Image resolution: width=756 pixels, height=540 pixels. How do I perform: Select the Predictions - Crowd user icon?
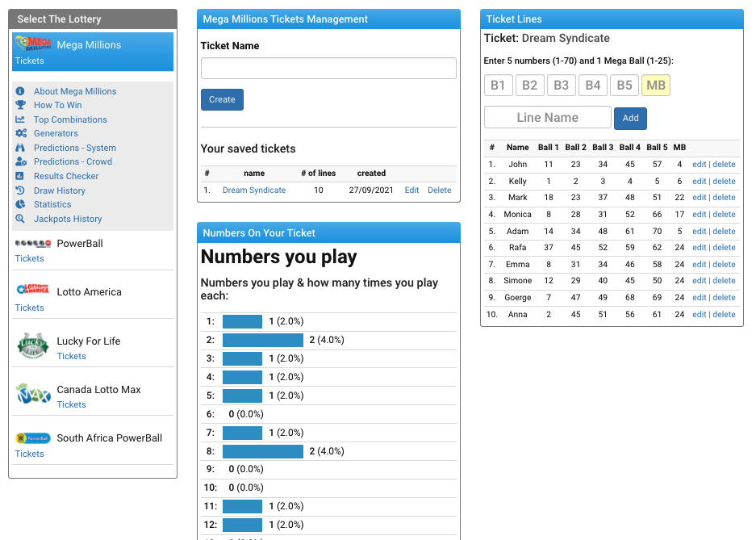(22, 161)
